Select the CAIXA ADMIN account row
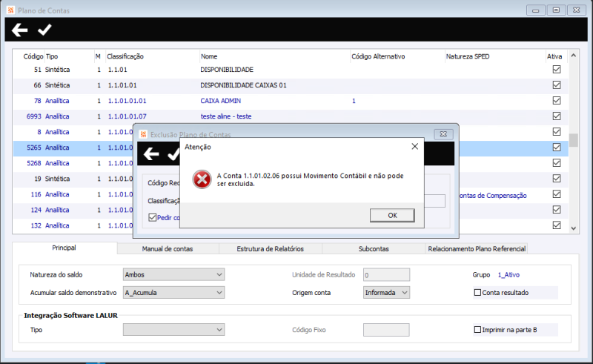The height and width of the screenshot is (364, 593). pos(291,101)
